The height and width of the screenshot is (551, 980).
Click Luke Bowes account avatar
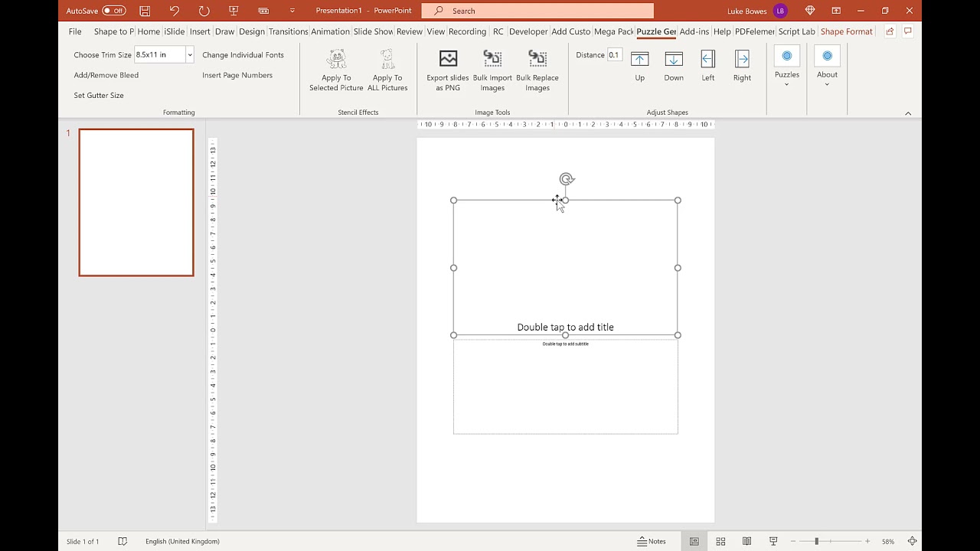[780, 11]
